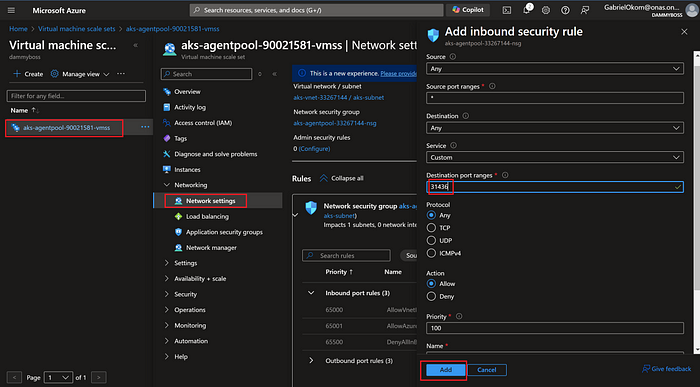Image resolution: width=700 pixels, height=387 pixels.
Task: Click the Name column sort arrows
Action: (x=35, y=110)
